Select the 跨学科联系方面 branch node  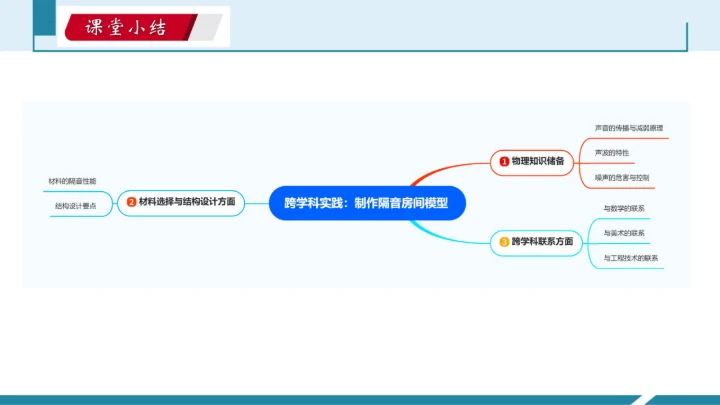click(543, 241)
